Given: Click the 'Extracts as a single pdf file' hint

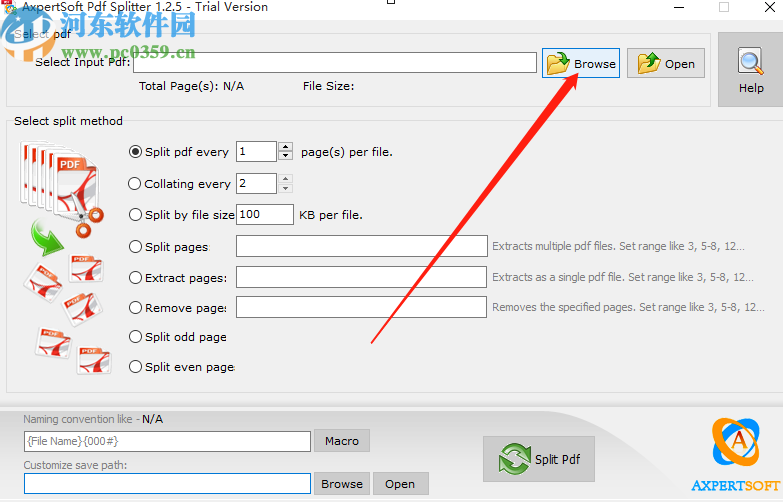Looking at the screenshot, I should click(623, 277).
